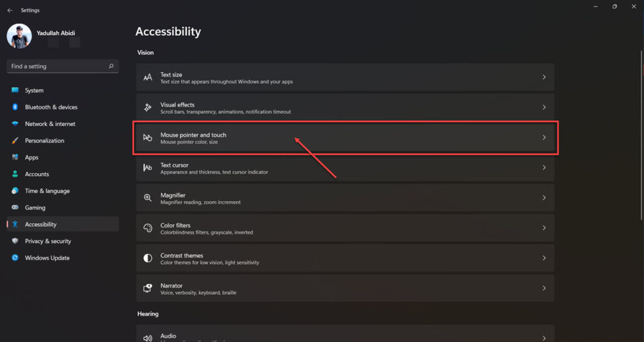Viewport: 644px width, 342px height.
Task: Click chevron on Mouse pointer and touch row
Action: (x=544, y=138)
